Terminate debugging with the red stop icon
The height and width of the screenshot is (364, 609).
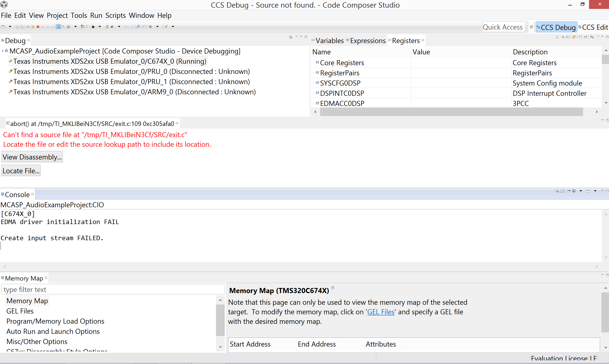click(38, 27)
